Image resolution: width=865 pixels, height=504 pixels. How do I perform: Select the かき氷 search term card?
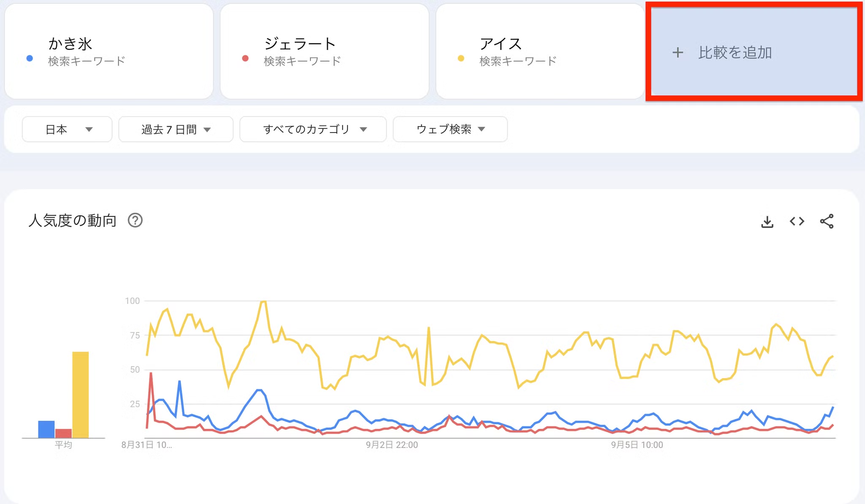point(109,51)
